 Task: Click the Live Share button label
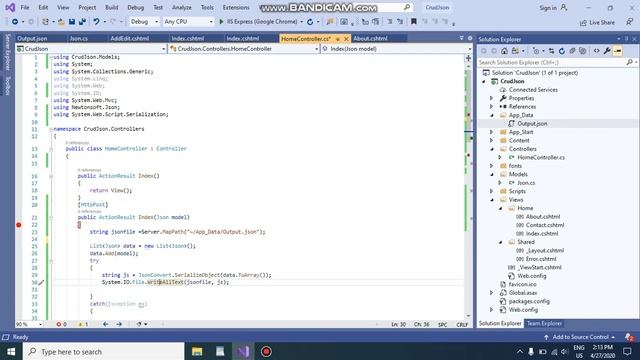[602, 22]
